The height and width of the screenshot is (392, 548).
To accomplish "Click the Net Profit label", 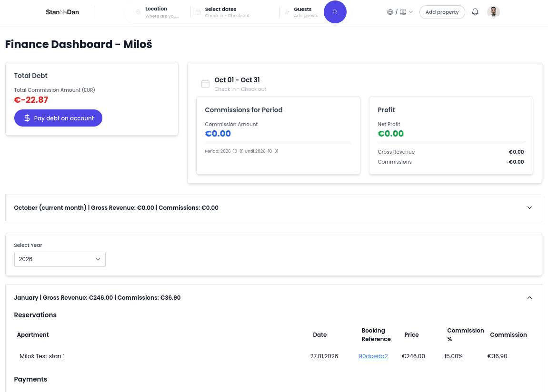I will click(x=389, y=124).
